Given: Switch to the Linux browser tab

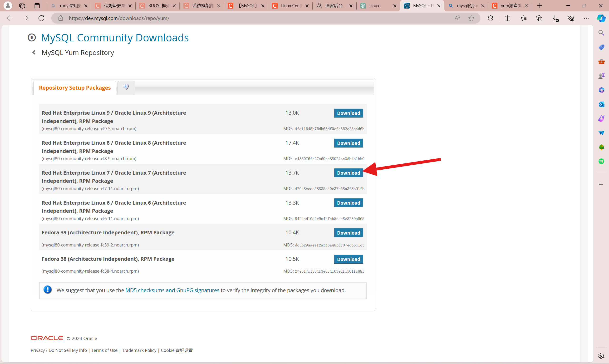Looking at the screenshot, I should [374, 6].
